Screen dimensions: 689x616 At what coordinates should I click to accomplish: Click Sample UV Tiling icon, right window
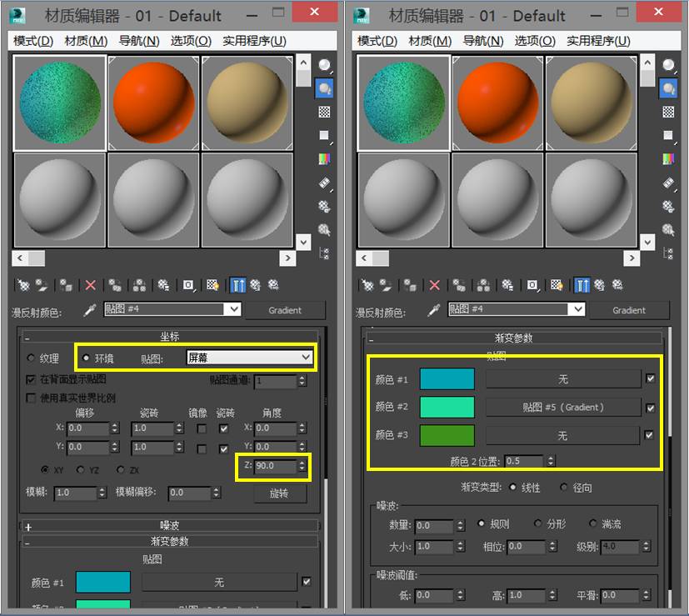pyautogui.click(x=668, y=135)
